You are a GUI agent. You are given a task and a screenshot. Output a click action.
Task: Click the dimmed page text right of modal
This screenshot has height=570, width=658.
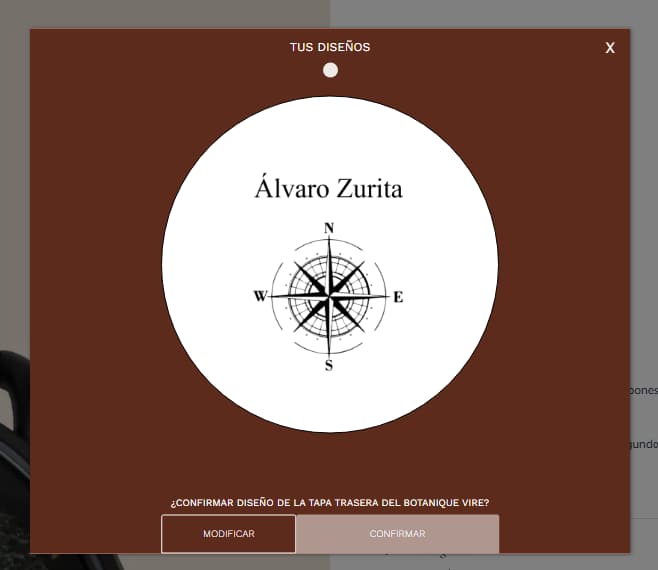644,392
